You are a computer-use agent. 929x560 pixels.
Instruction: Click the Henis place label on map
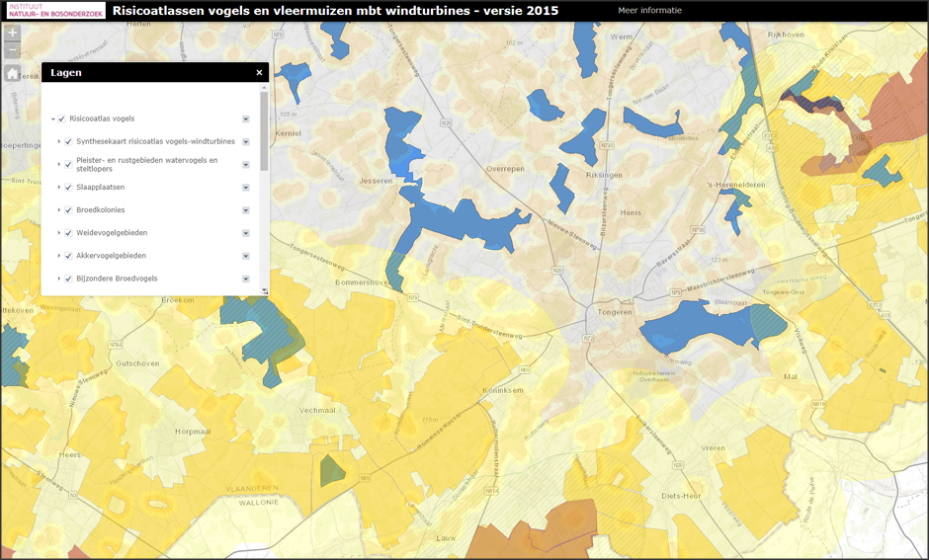pos(631,212)
